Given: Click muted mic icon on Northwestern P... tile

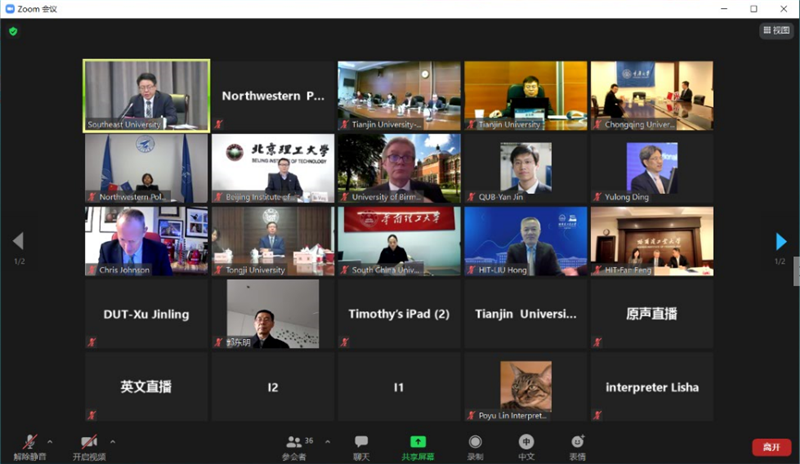Looking at the screenshot, I should [218, 124].
